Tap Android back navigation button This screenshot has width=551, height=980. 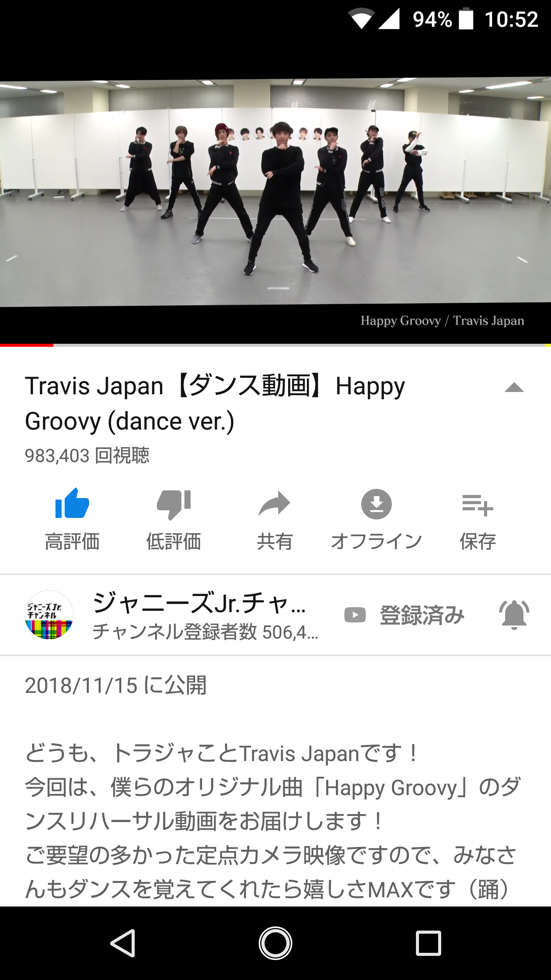coord(122,943)
